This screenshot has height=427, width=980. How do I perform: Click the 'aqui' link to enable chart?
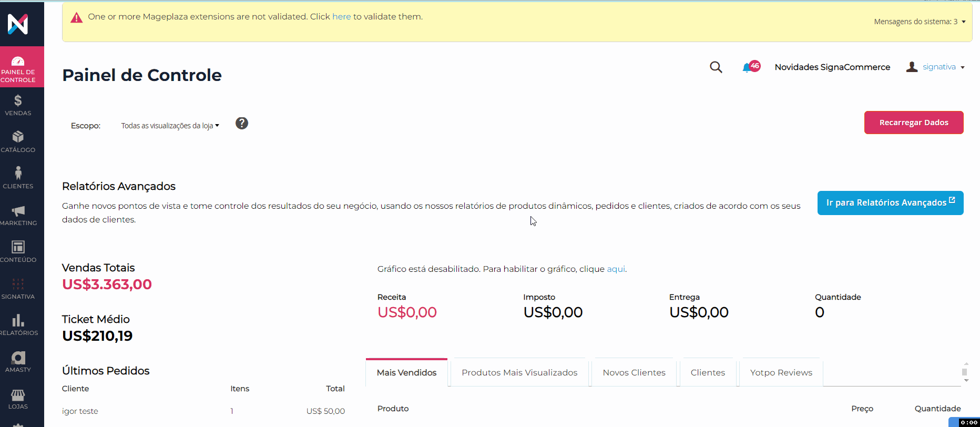[x=616, y=269]
